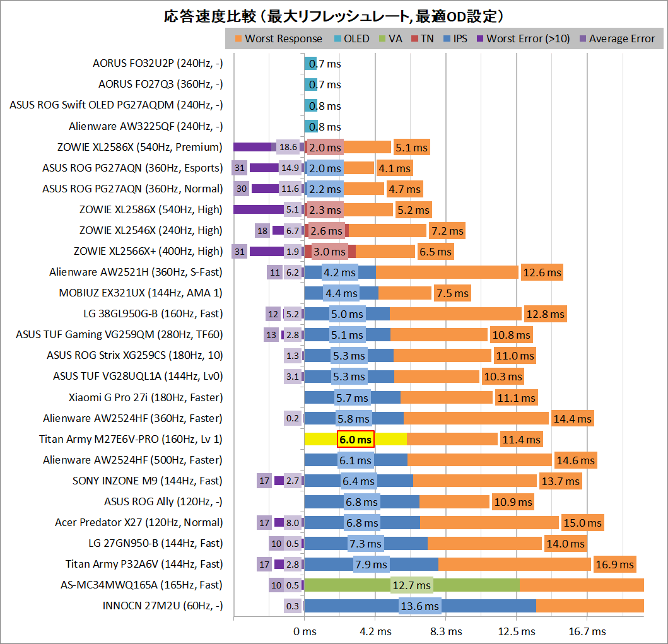Select MOBIUZ EX321UX (144Hz, AMA 1) label
The width and height of the screenshot is (668, 644).
pos(141,293)
